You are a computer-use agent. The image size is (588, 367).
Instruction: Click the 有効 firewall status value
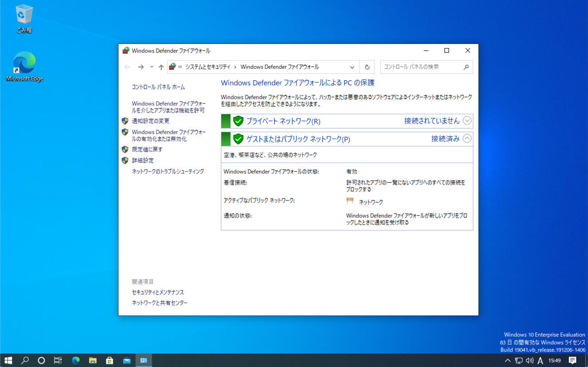(352, 172)
